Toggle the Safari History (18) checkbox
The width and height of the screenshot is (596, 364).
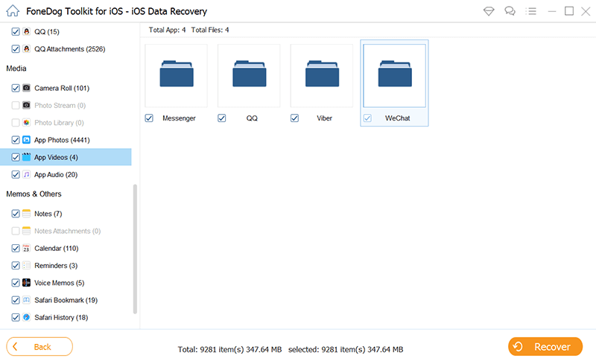tap(15, 317)
